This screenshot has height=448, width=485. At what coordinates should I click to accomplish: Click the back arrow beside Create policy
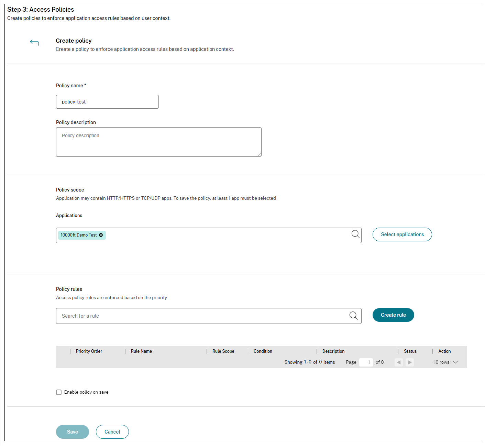click(34, 43)
